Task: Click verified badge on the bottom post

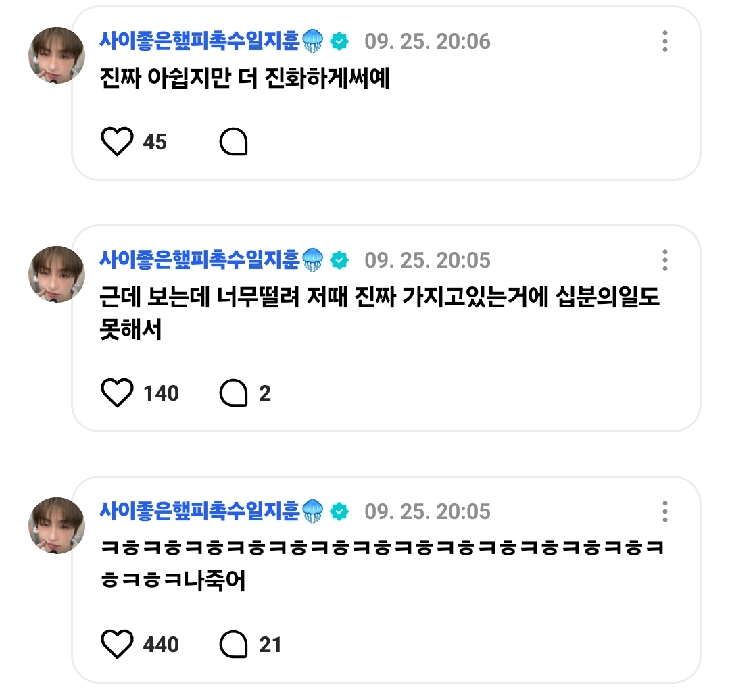Action: pyautogui.click(x=339, y=511)
